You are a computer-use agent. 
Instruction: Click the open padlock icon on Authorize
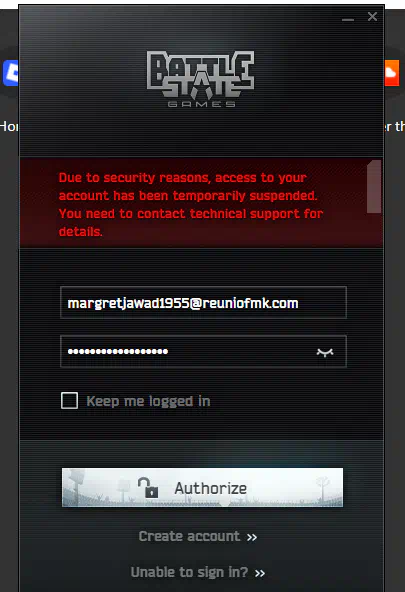point(148,487)
